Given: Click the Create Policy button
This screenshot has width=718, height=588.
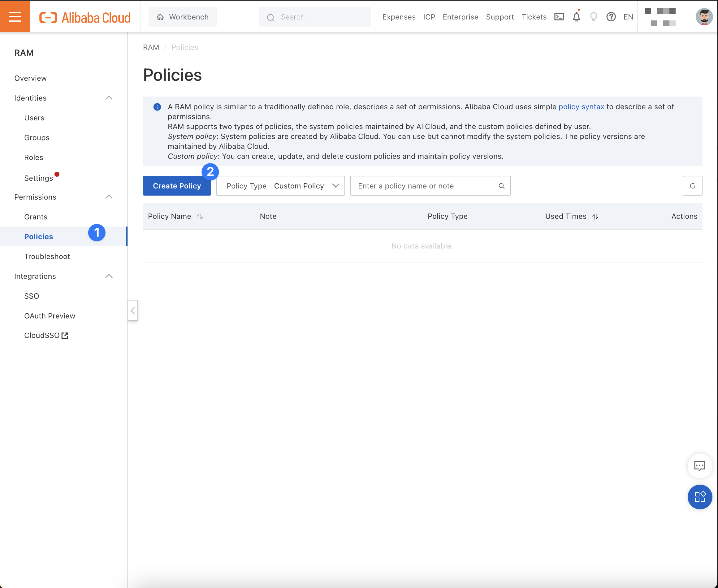Looking at the screenshot, I should [177, 186].
